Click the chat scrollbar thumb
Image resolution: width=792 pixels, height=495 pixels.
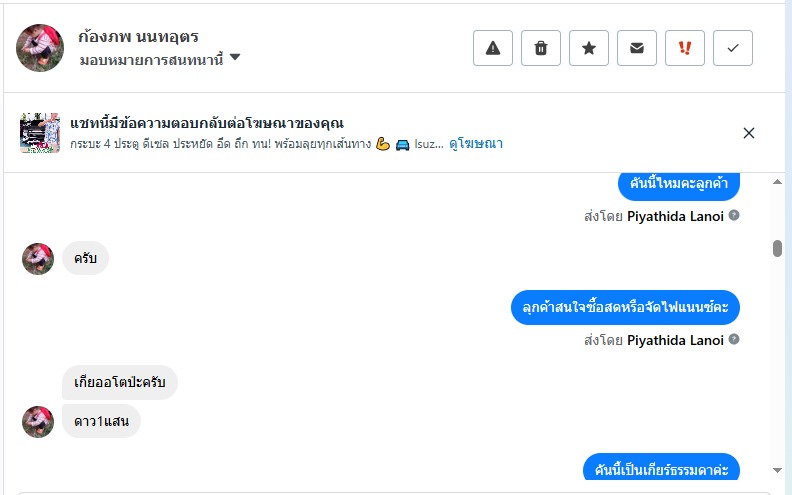click(777, 248)
